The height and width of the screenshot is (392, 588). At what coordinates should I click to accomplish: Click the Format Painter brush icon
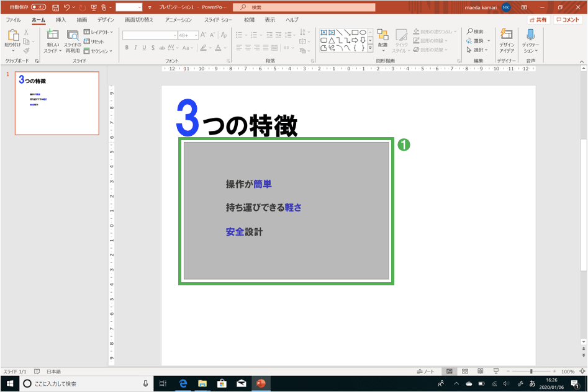coord(26,51)
